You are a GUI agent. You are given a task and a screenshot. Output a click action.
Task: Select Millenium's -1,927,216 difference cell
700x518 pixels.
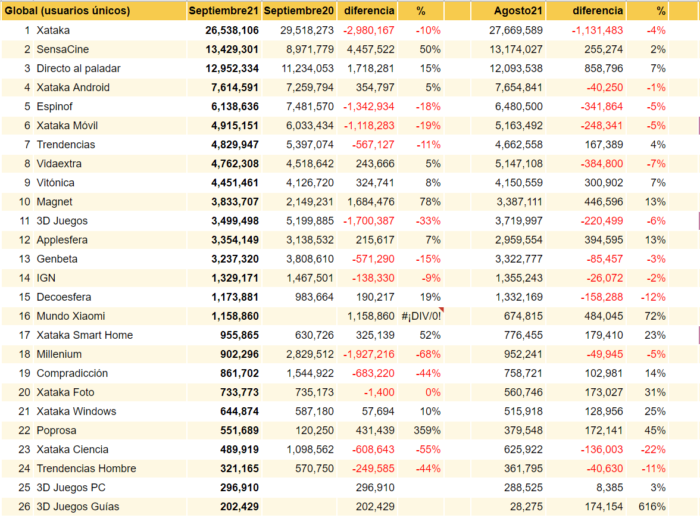(367, 355)
